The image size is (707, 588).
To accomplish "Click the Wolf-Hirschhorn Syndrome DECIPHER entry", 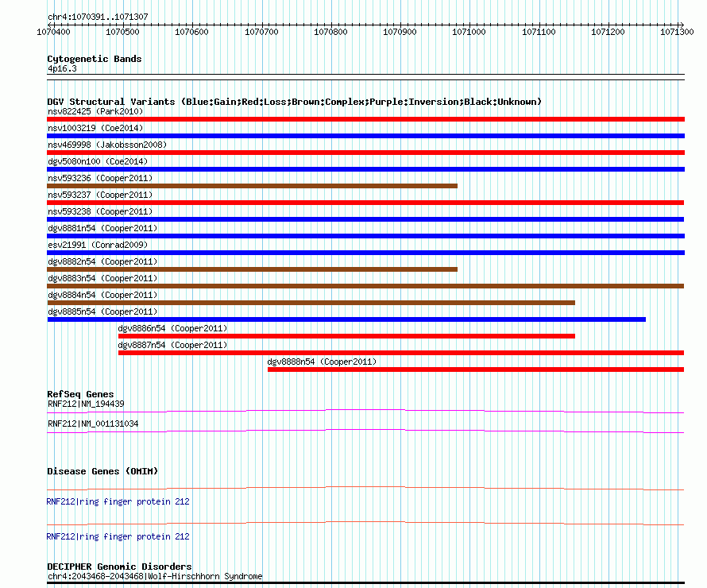I will [155, 576].
